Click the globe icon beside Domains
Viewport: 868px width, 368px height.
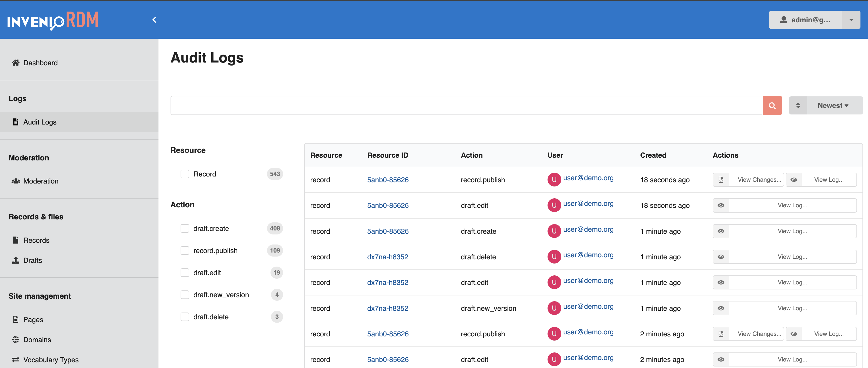pyautogui.click(x=16, y=339)
